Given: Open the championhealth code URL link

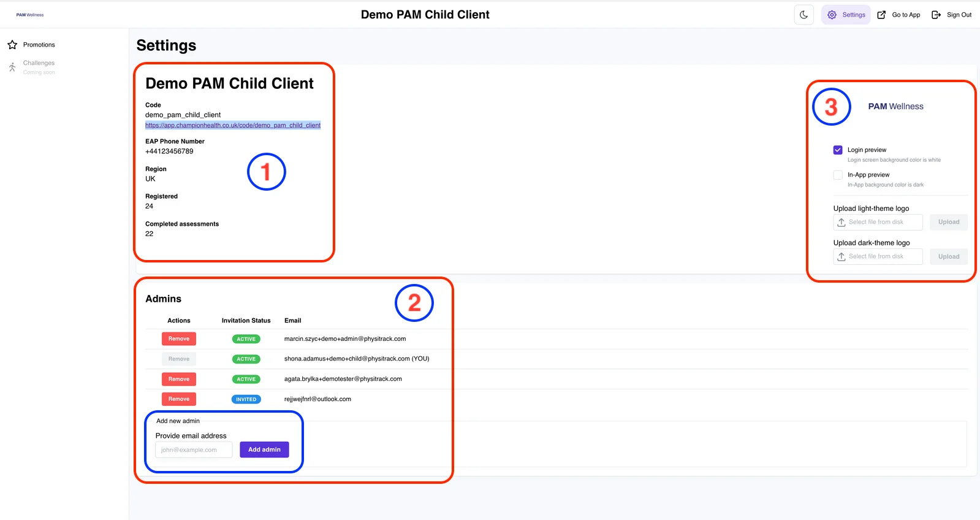Looking at the screenshot, I should (233, 125).
